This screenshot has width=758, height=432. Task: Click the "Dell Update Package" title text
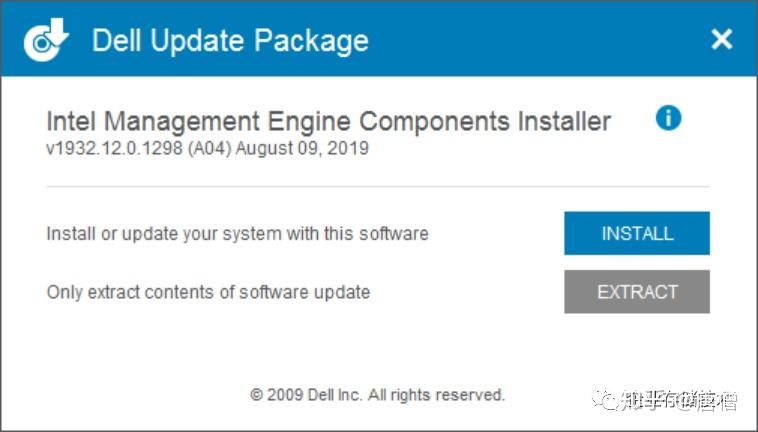coord(230,41)
